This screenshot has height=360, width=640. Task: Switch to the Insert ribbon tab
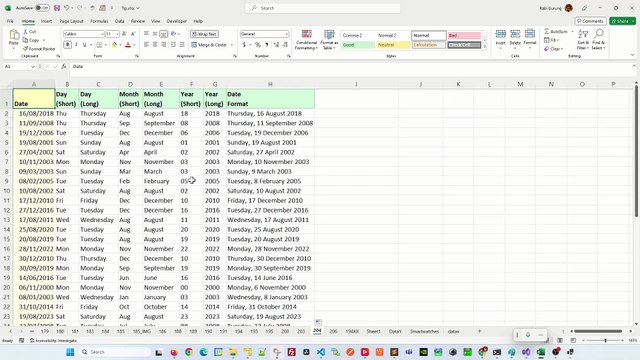[46, 21]
